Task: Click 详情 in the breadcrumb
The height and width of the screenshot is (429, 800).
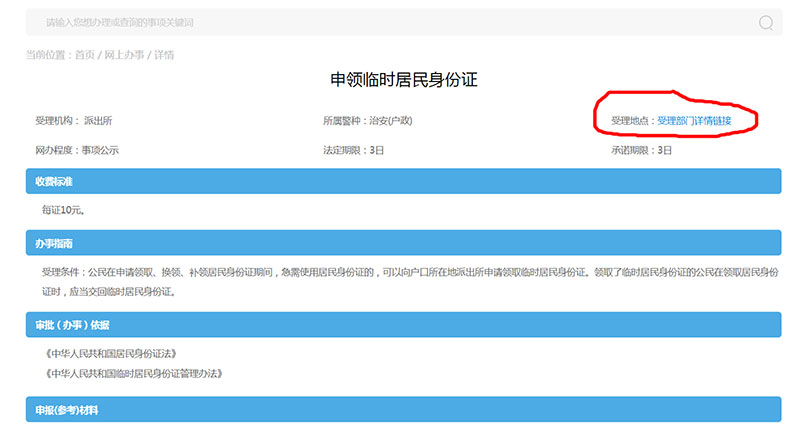Action: coord(164,55)
